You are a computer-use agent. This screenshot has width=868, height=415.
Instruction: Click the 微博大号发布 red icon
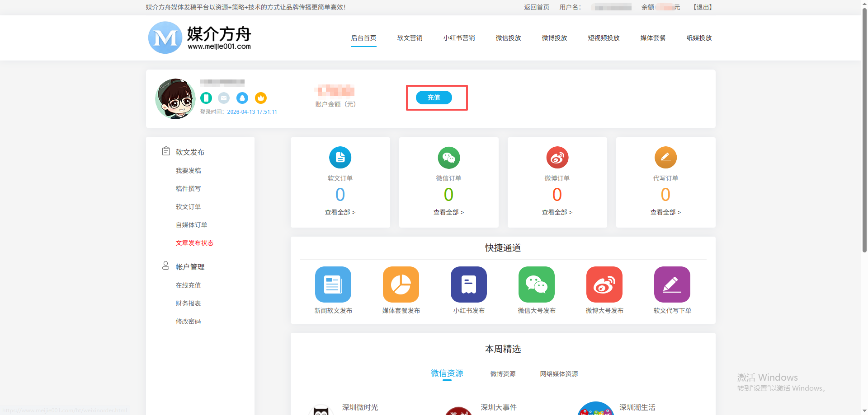[604, 284]
